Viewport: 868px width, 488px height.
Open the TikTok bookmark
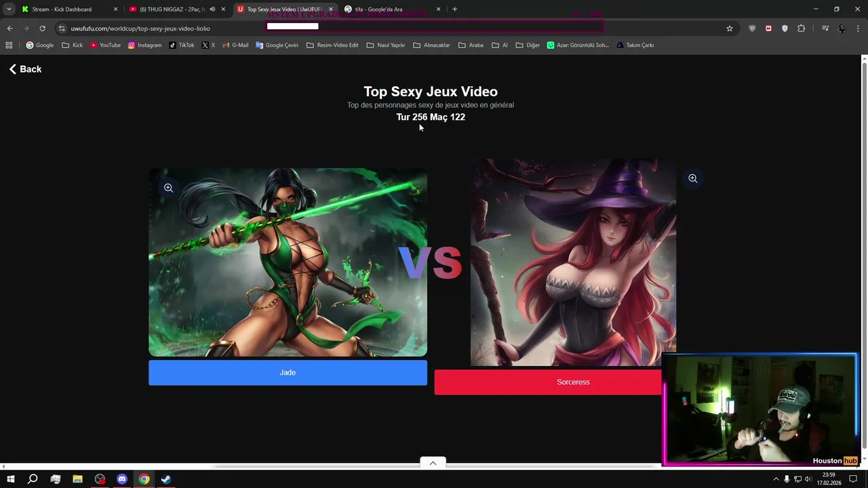tap(182, 45)
